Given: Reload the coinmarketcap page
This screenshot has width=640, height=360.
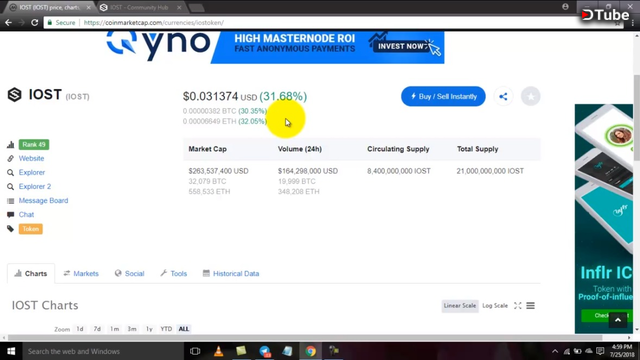Looking at the screenshot, I should coord(35,22).
